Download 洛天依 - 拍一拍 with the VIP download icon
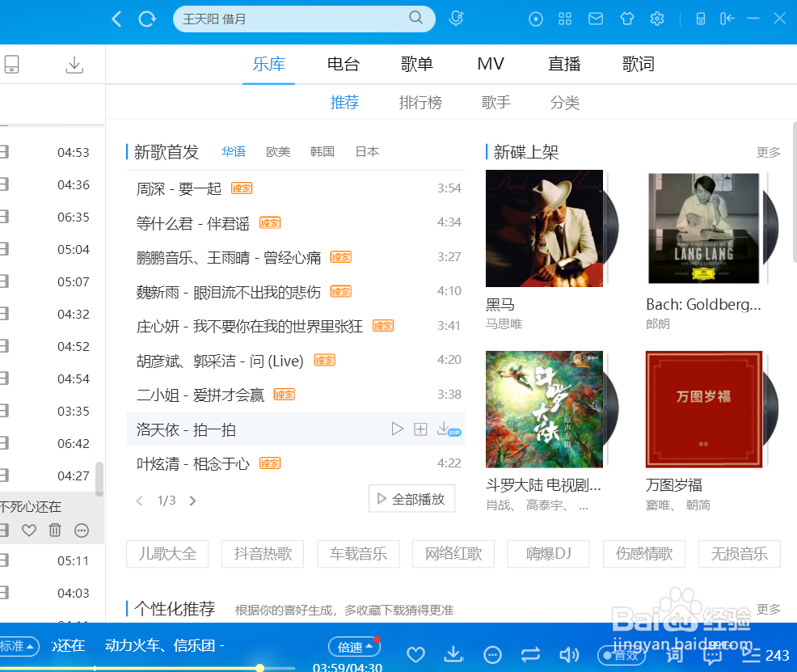 449,429
